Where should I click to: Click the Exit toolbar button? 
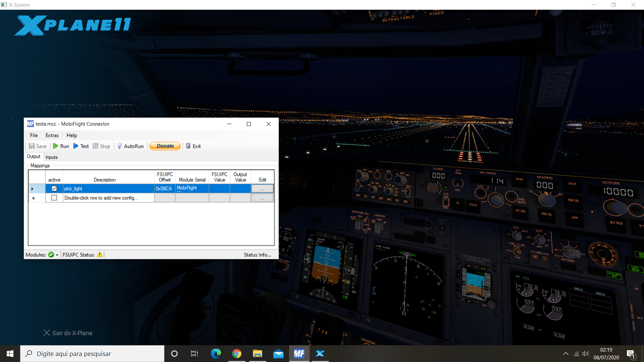pos(193,146)
